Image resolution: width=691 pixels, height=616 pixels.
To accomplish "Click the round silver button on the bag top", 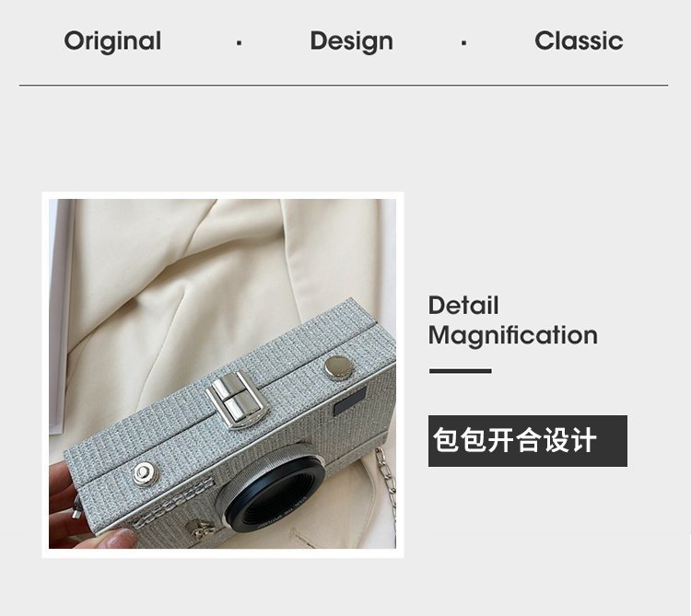I will (x=338, y=366).
